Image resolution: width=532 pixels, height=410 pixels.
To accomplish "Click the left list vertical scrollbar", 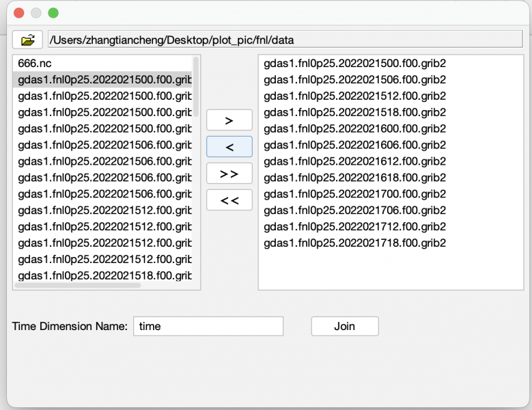I will pyautogui.click(x=197, y=87).
